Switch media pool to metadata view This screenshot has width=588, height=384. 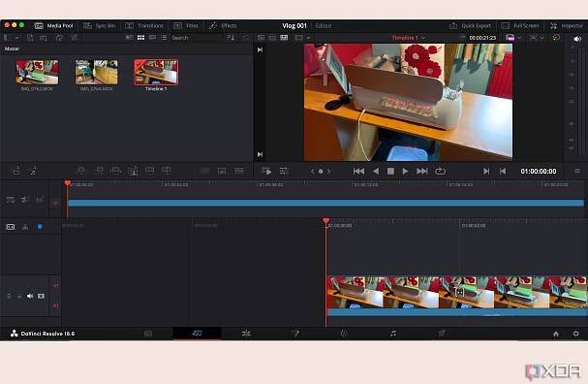(129, 38)
